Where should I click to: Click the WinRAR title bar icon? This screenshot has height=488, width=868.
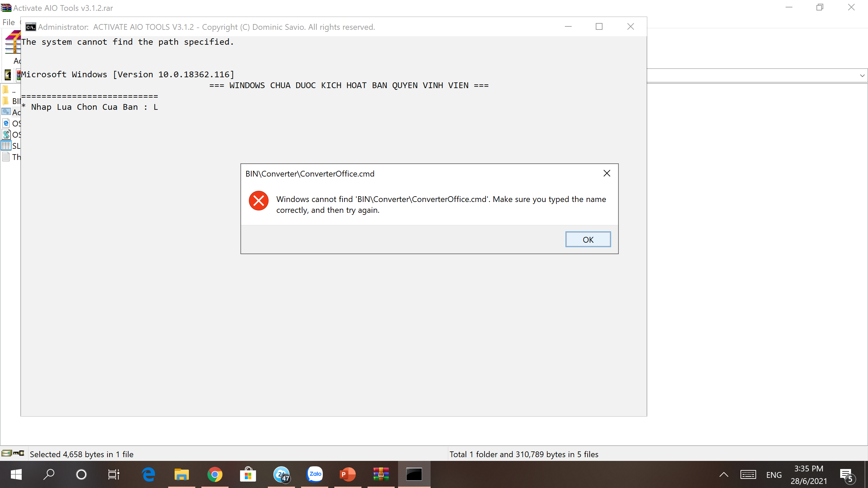click(6, 7)
